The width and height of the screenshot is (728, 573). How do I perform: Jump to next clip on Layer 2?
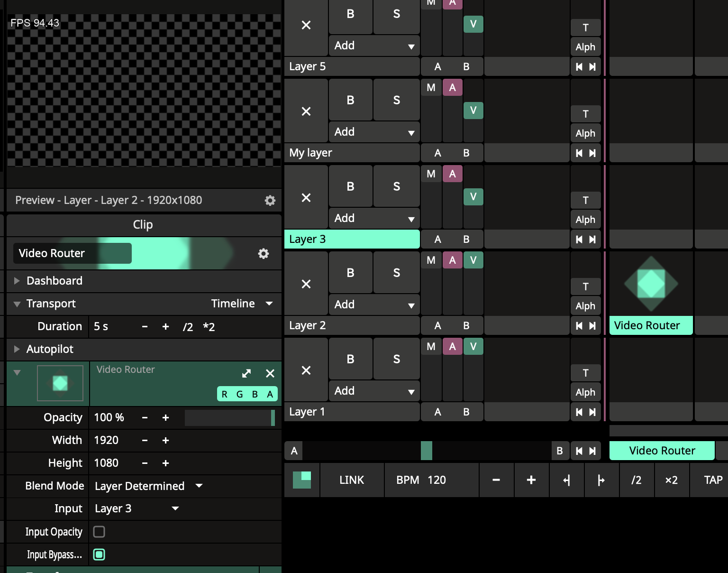592,326
